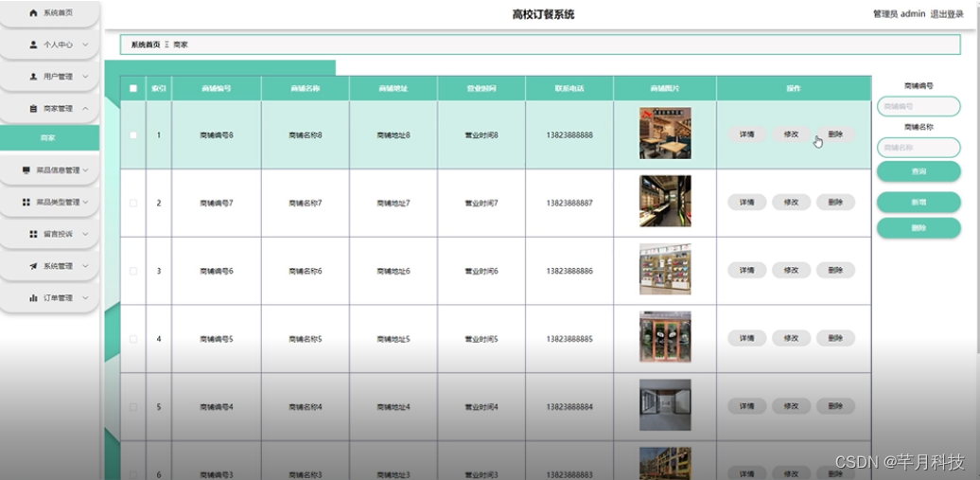The width and height of the screenshot is (980, 480).
Task: Toggle the select-all checkbox in table header
Action: point(133,88)
